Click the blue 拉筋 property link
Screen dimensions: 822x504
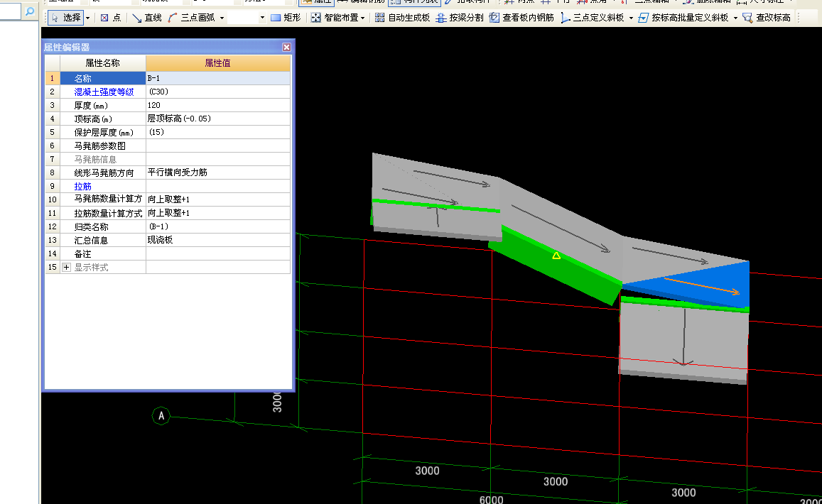coord(83,187)
